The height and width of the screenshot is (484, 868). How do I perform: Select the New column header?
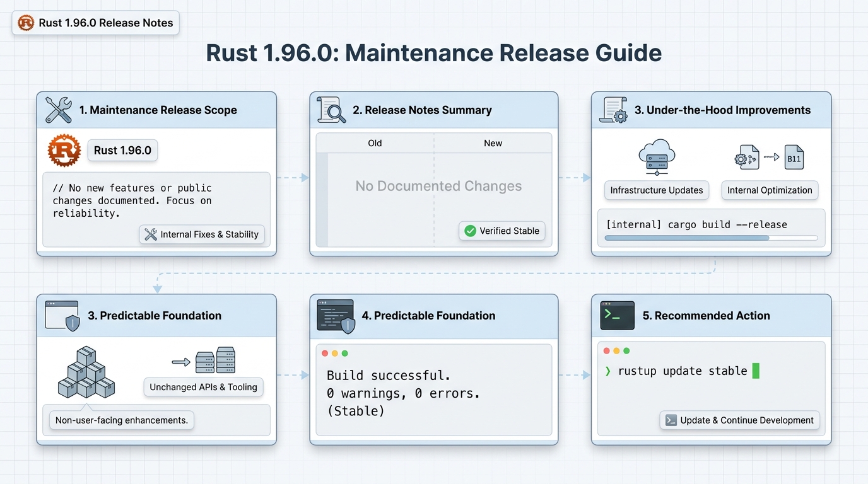click(493, 143)
